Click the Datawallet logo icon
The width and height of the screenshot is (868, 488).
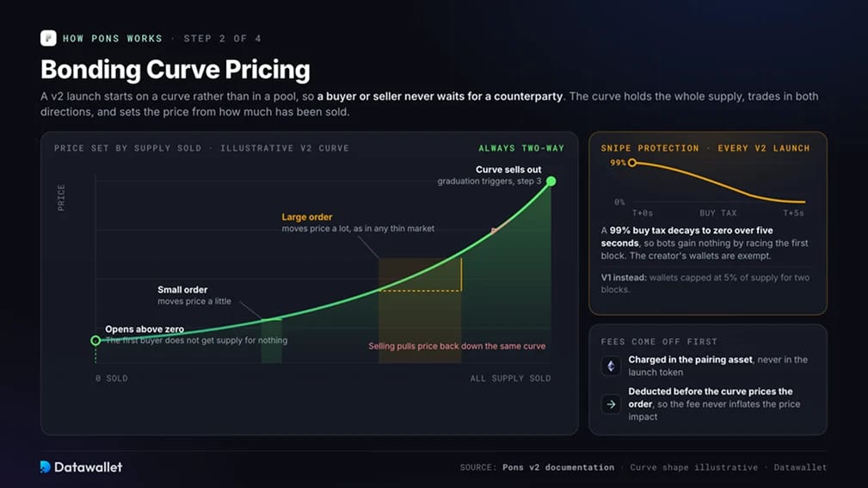(46, 467)
